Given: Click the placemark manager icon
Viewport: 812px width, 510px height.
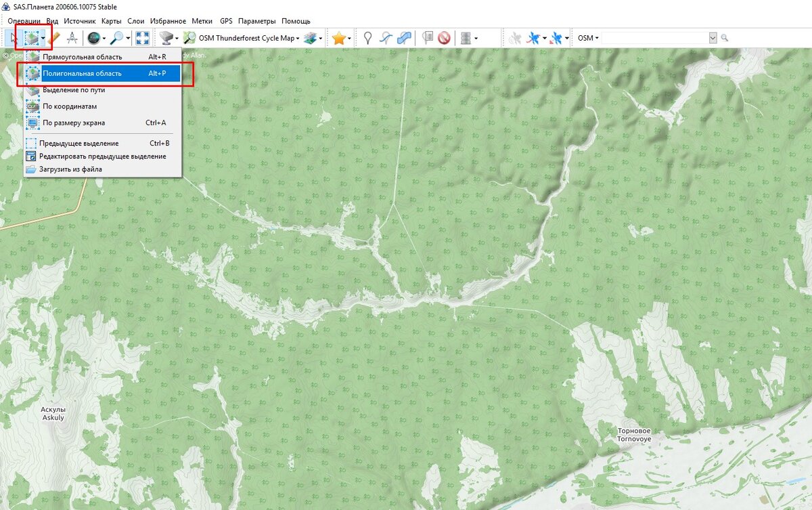Looking at the screenshot, I should pos(428,38).
